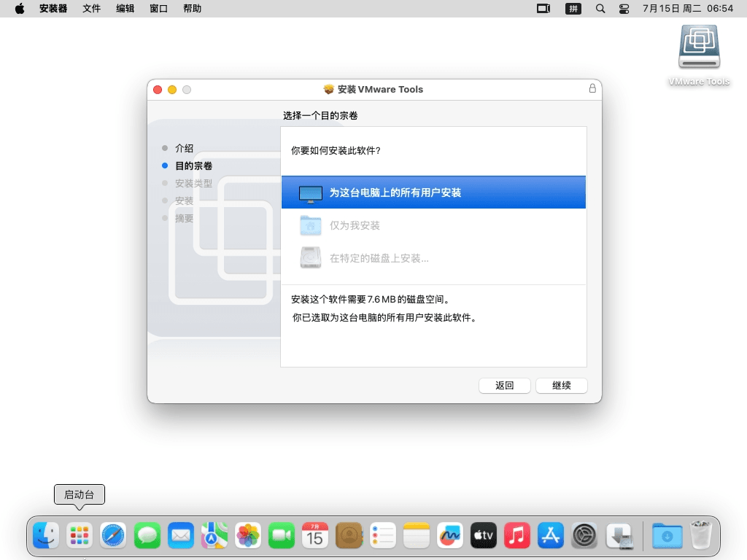This screenshot has width=747, height=560.
Task: Close the VMware Tools installer window
Action: (158, 90)
